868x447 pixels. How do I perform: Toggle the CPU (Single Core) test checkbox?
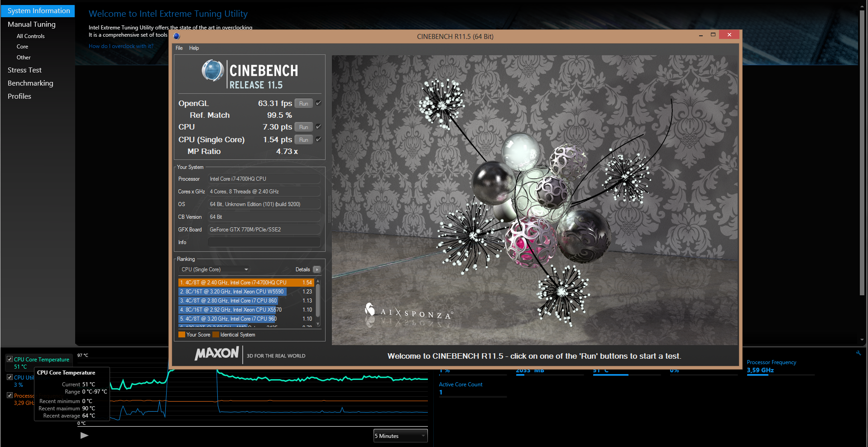[318, 139]
